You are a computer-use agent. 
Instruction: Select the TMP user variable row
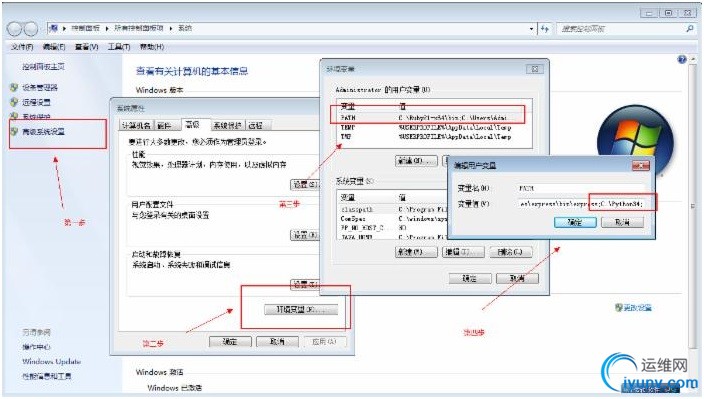(x=433, y=136)
